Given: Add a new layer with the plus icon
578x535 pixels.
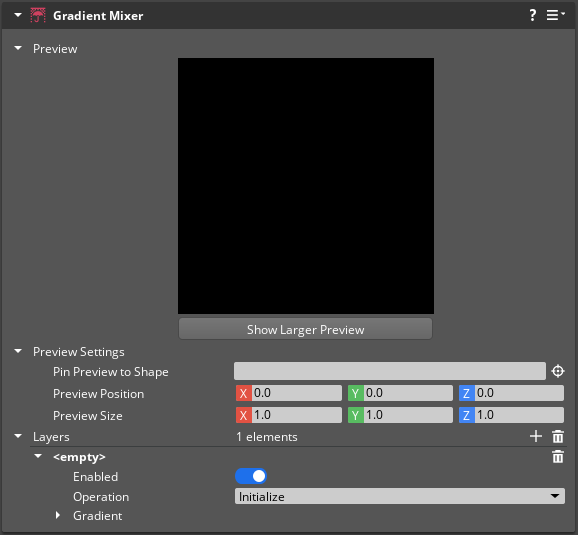Looking at the screenshot, I should pos(536,437).
